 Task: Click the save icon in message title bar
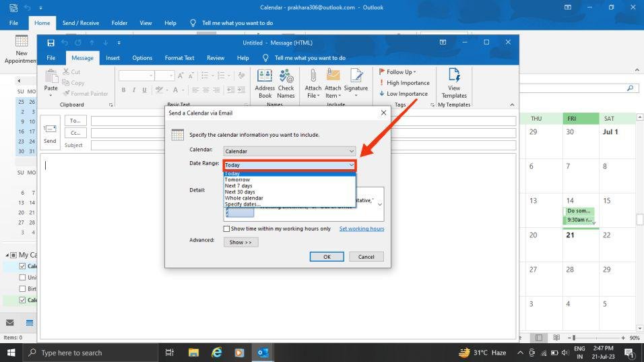click(51, 42)
